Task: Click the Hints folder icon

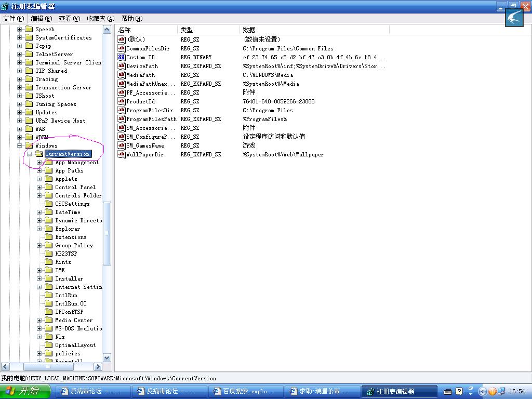Action: click(49, 262)
